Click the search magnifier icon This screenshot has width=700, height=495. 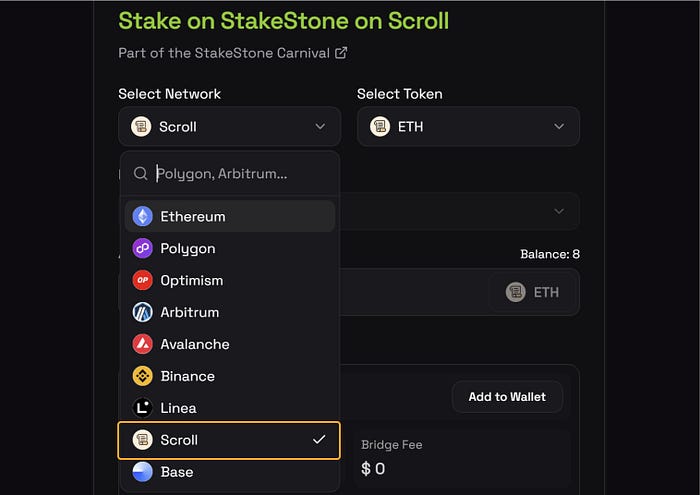[141, 173]
